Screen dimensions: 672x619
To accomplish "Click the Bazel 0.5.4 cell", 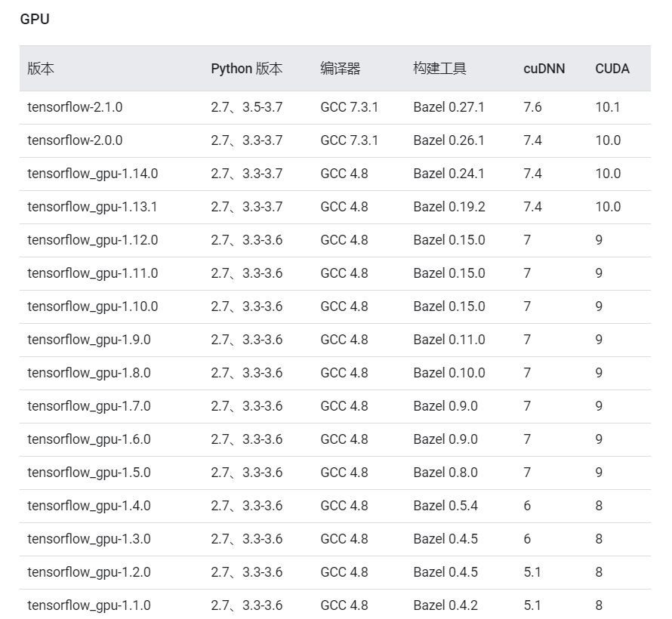I will point(445,506).
